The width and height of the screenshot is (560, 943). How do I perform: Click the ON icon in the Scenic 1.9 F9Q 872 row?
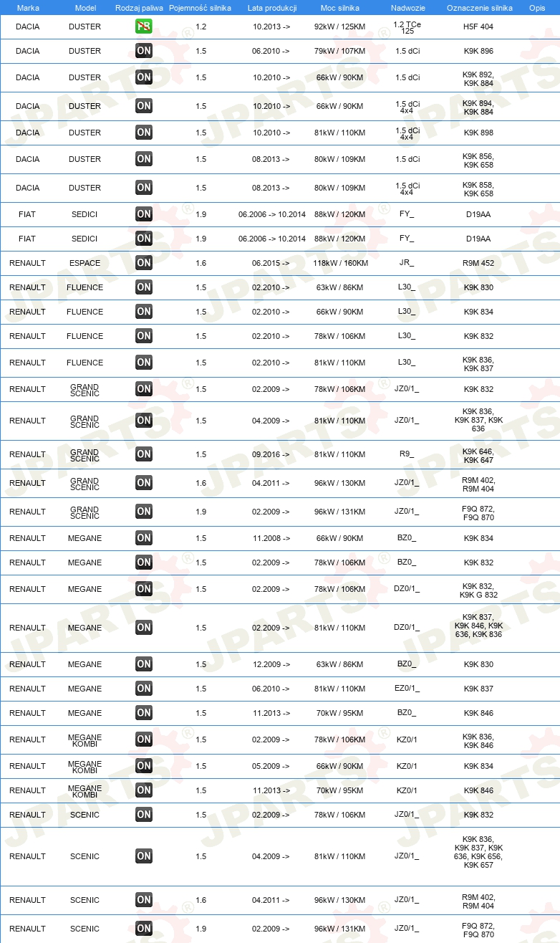point(144,929)
